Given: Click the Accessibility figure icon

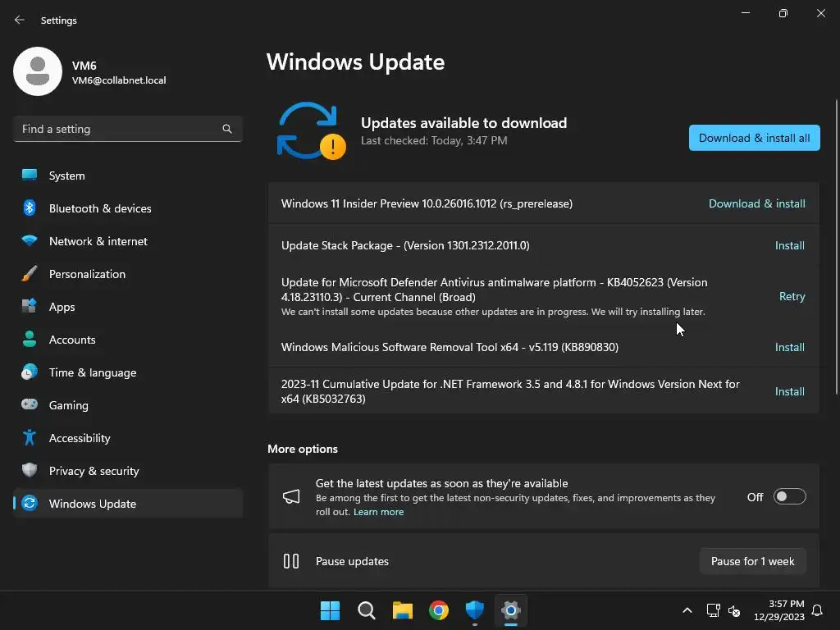Looking at the screenshot, I should 30,438.
